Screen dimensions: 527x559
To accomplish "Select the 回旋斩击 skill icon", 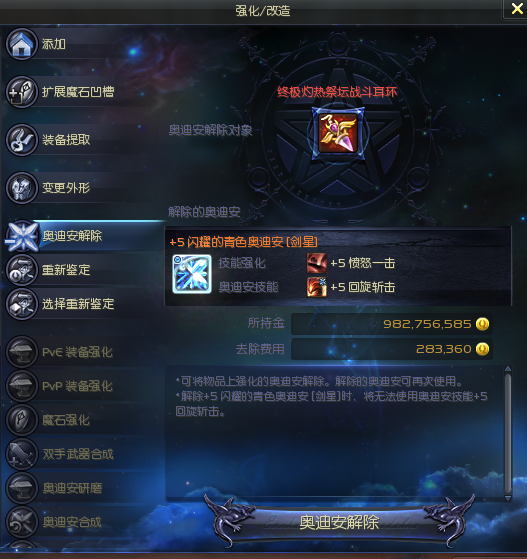I will coord(317,287).
